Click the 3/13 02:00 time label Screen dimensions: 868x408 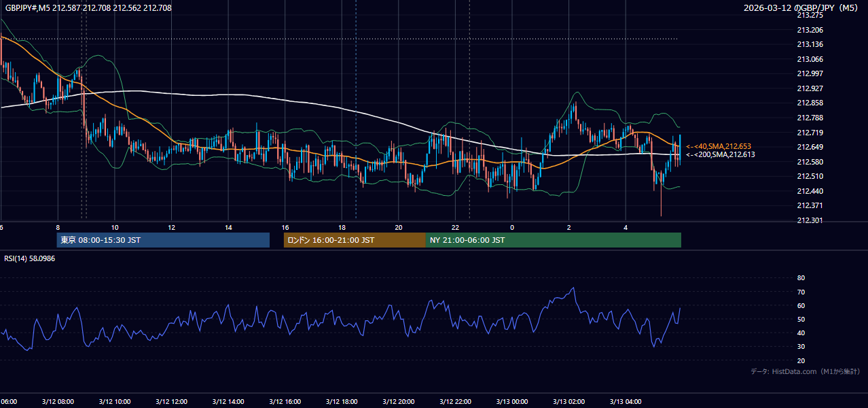pos(568,402)
